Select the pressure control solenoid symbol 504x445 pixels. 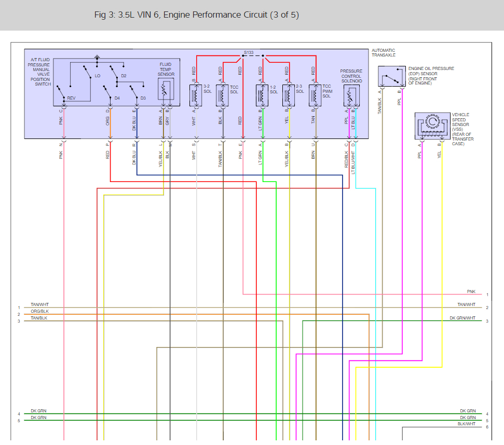(351, 95)
